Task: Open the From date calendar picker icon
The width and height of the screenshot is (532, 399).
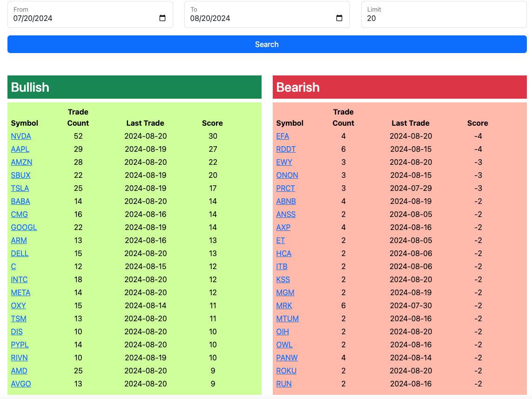Action: (162, 18)
